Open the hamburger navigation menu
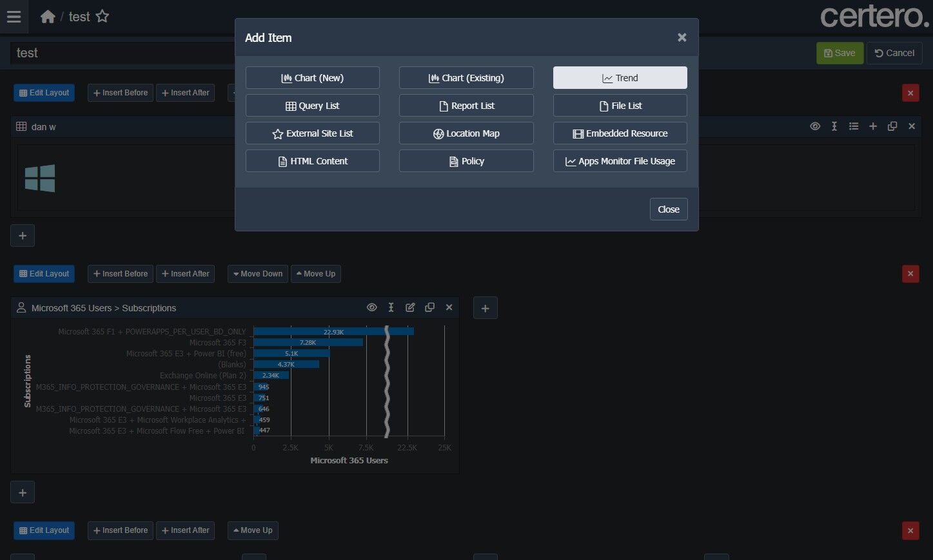 [14, 17]
